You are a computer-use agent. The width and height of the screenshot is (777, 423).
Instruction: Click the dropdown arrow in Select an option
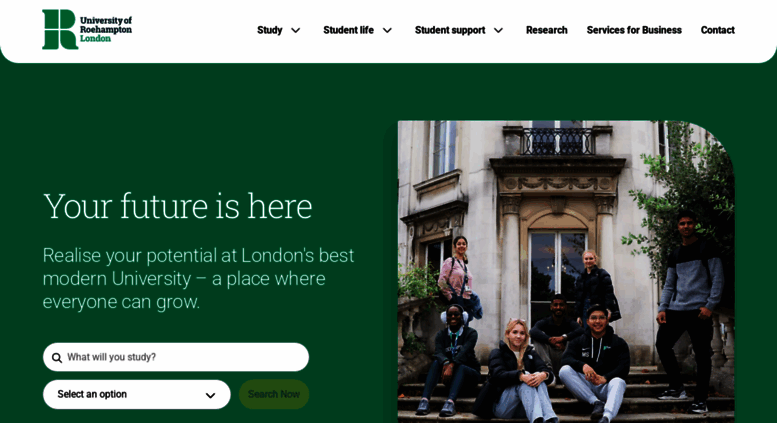210,395
